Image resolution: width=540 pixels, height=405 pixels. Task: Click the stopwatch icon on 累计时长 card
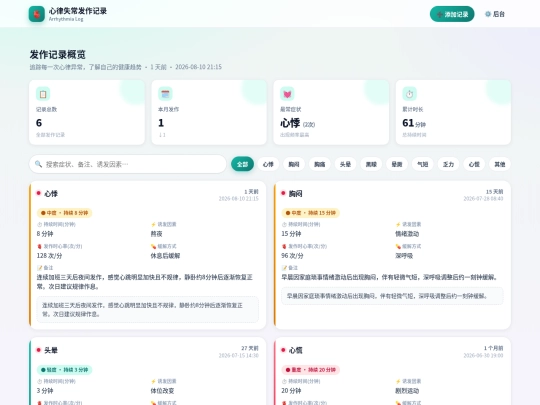[x=409, y=94]
